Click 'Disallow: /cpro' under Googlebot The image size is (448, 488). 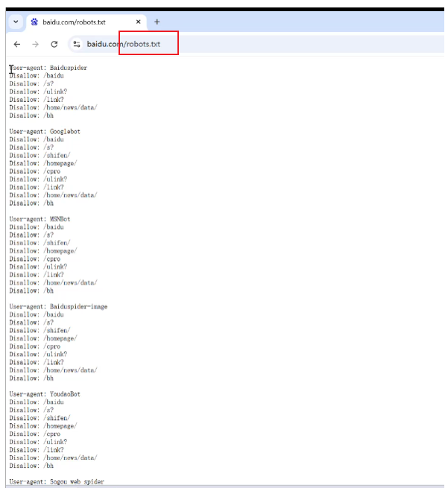(35, 171)
